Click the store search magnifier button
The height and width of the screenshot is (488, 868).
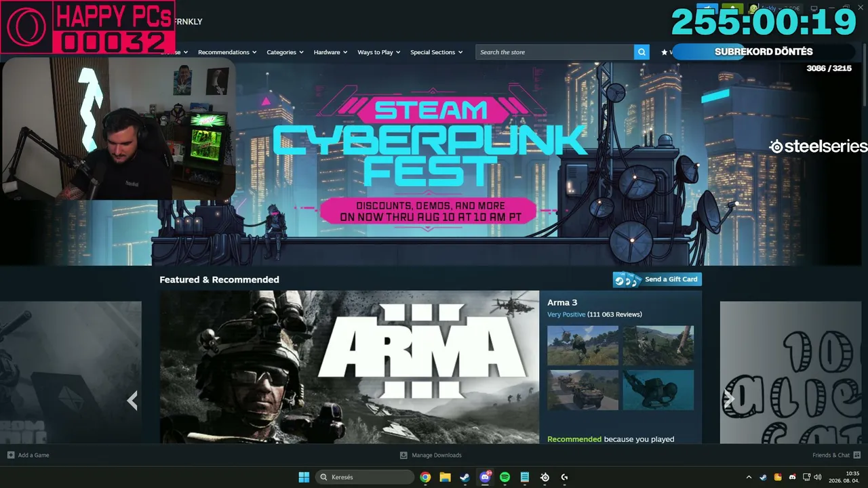click(x=642, y=52)
